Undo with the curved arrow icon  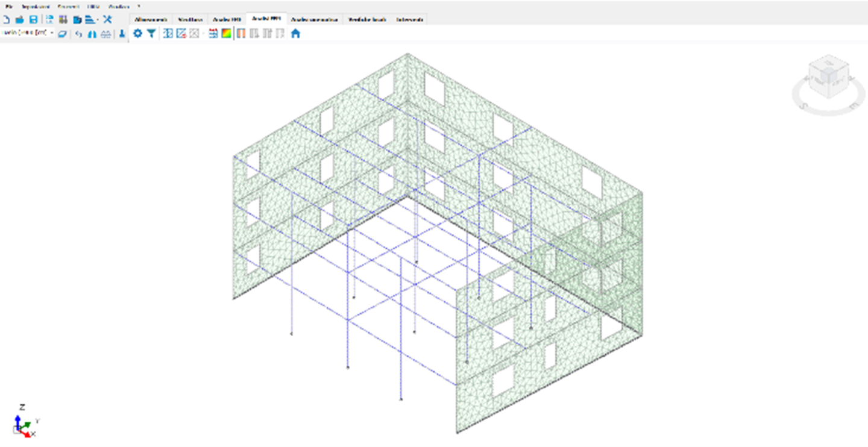[x=79, y=34]
